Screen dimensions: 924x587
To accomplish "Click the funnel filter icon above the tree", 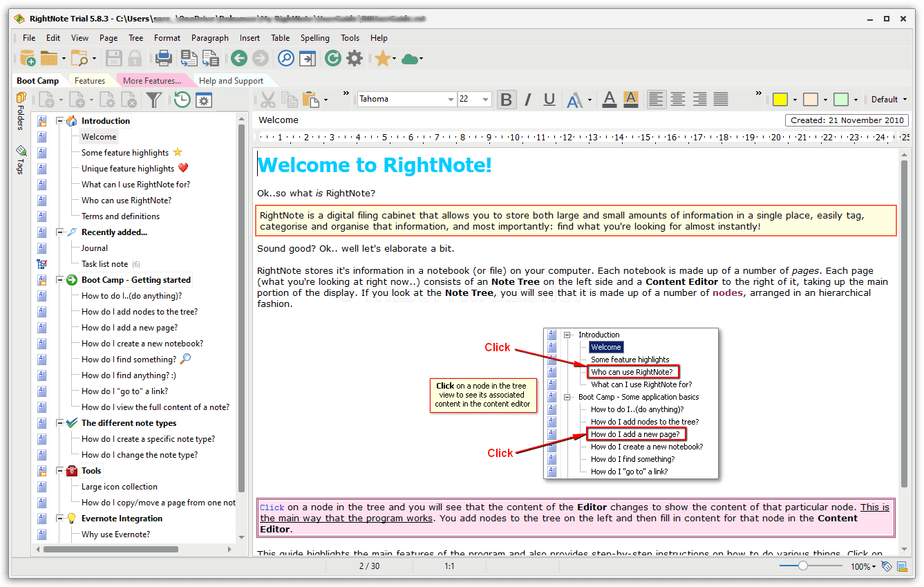I will [154, 100].
